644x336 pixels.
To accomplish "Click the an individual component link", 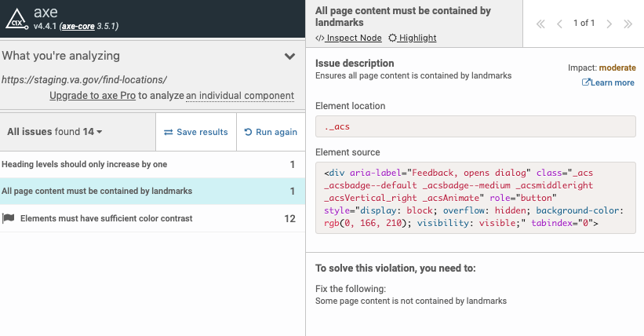I will (x=240, y=96).
